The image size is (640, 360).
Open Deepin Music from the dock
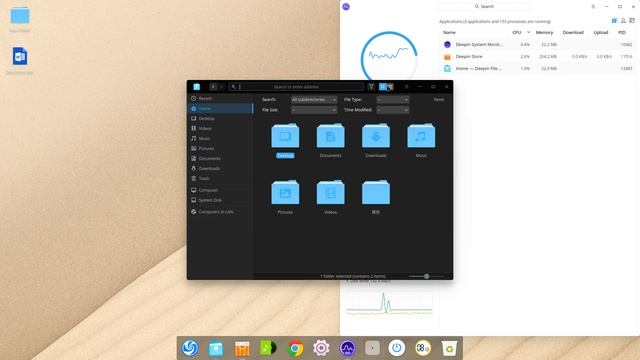pyautogui.click(x=268, y=348)
